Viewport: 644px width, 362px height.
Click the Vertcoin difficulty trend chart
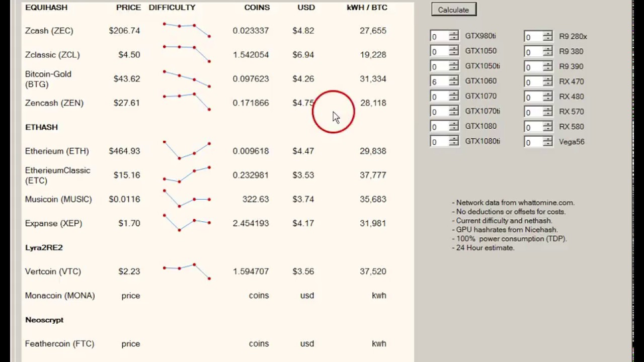pos(187,271)
